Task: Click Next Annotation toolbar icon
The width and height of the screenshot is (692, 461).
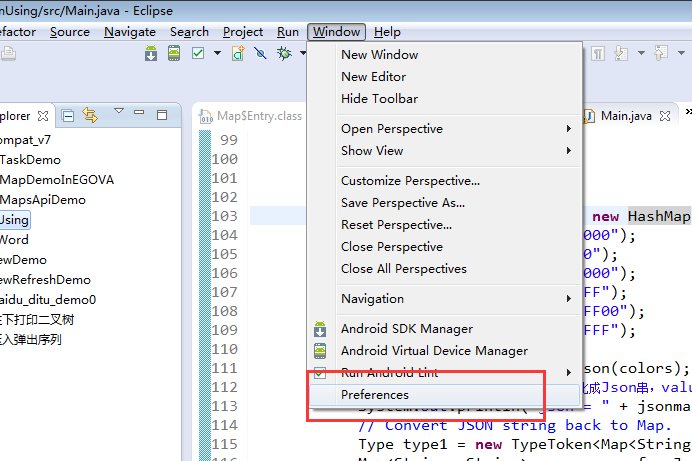Action: click(621, 53)
